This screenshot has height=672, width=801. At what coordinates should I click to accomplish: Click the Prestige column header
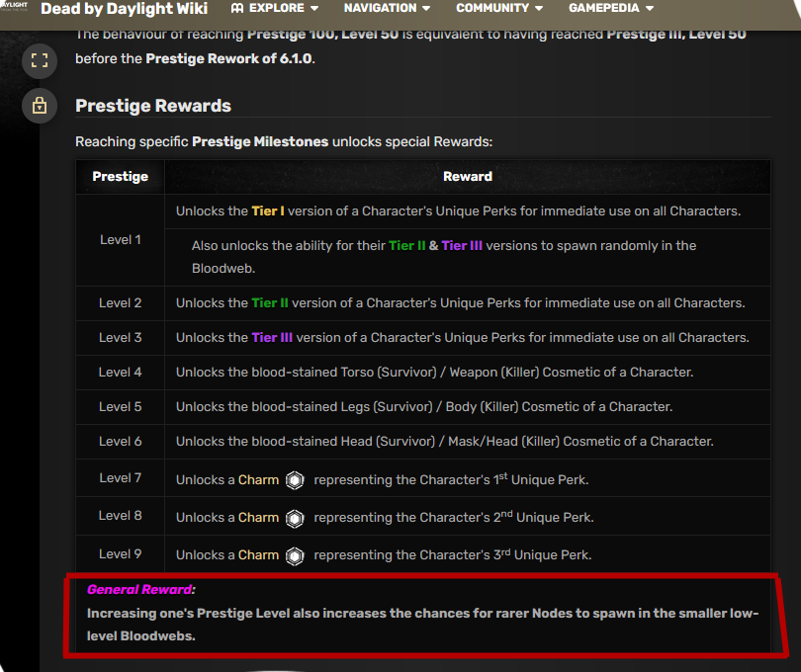point(120,176)
